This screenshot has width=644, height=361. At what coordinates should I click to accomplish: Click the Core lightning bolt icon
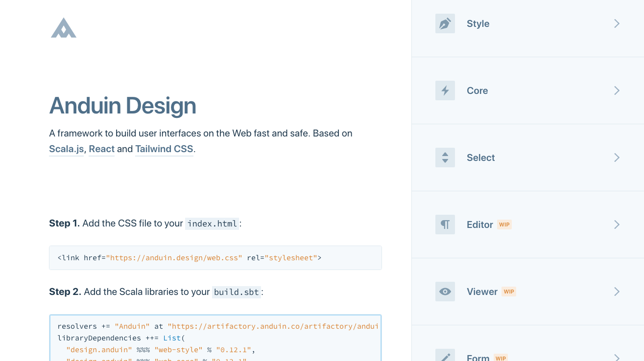click(x=445, y=90)
